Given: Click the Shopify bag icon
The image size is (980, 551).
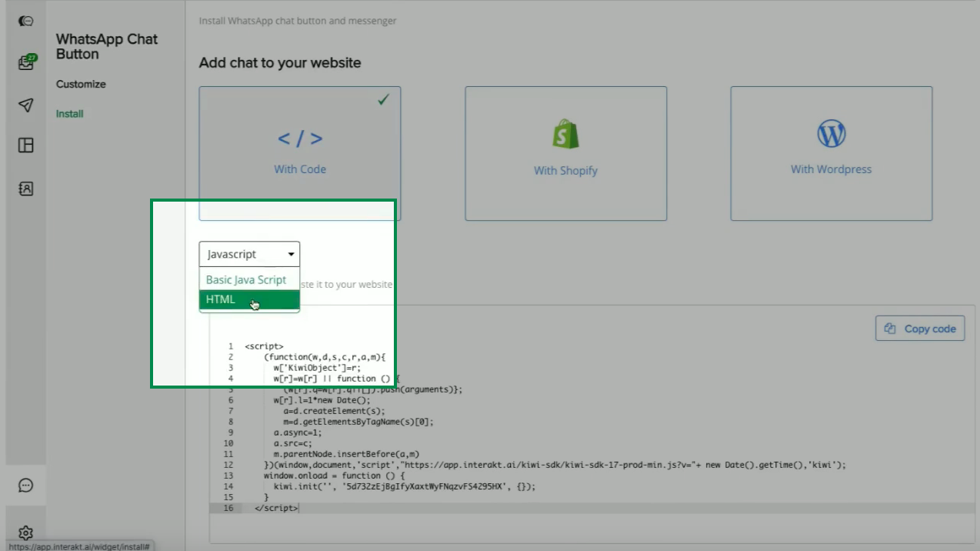Looking at the screenshot, I should [x=565, y=134].
